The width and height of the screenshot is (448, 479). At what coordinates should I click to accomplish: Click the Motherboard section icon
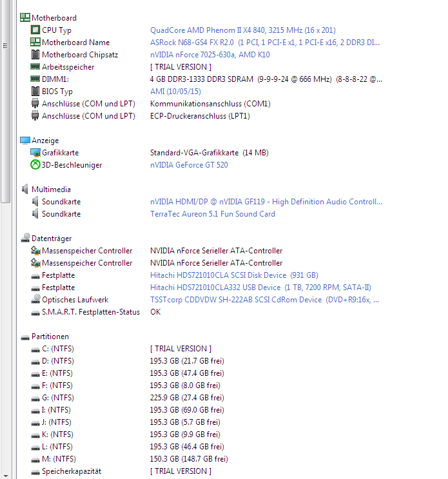25,17
